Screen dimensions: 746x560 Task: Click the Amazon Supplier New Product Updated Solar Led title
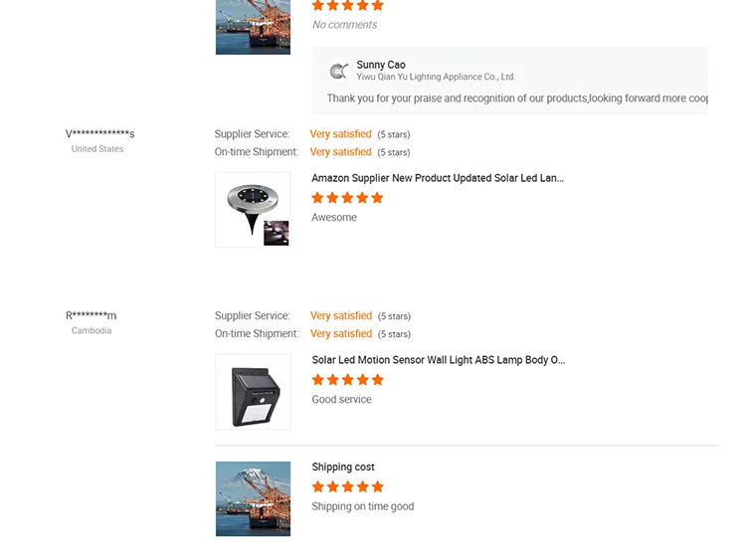pos(438,178)
